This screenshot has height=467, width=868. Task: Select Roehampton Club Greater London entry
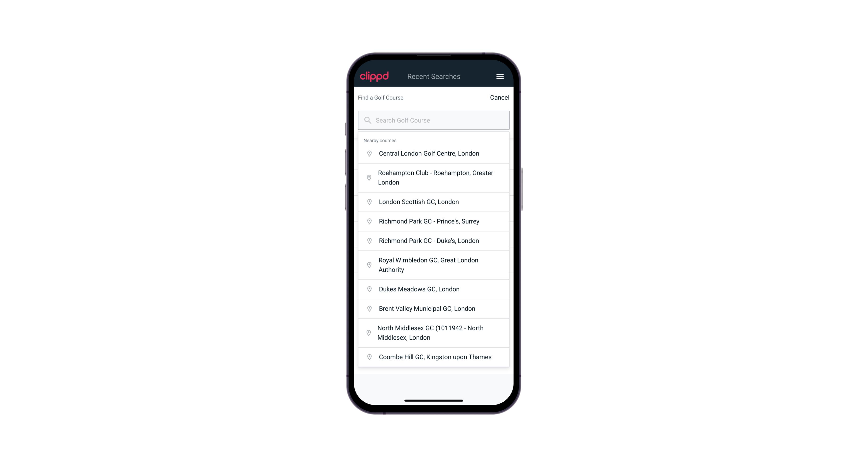coord(434,178)
